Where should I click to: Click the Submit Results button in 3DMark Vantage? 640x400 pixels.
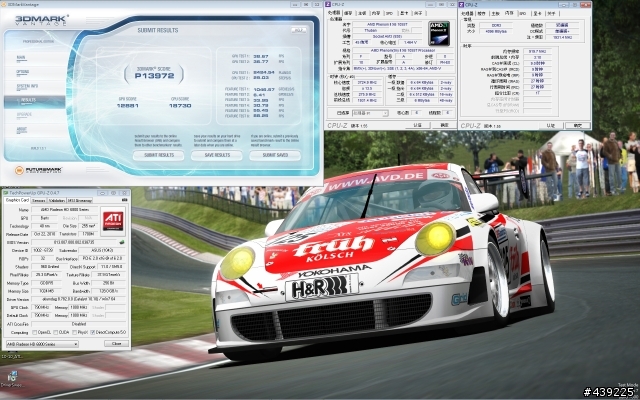click(158, 155)
